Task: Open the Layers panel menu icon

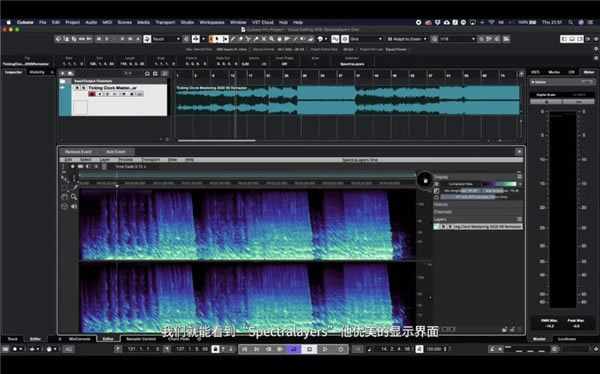Action: coord(519,219)
